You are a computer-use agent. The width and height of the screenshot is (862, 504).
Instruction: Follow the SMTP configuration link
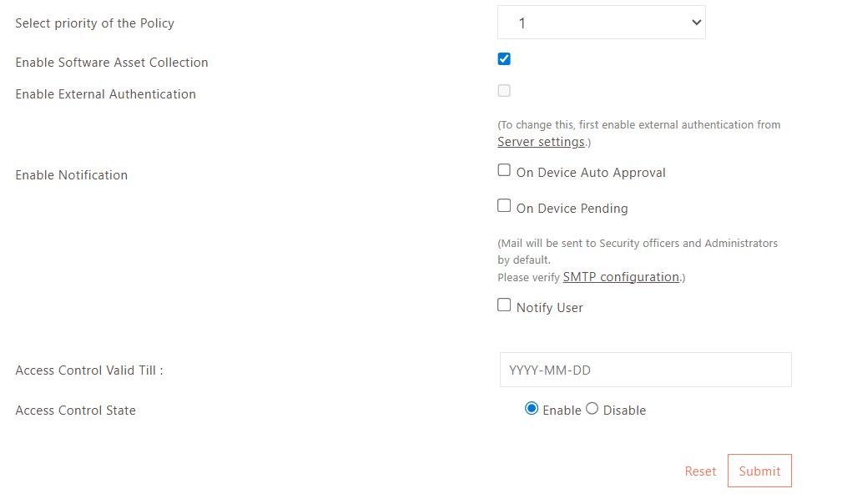point(621,277)
